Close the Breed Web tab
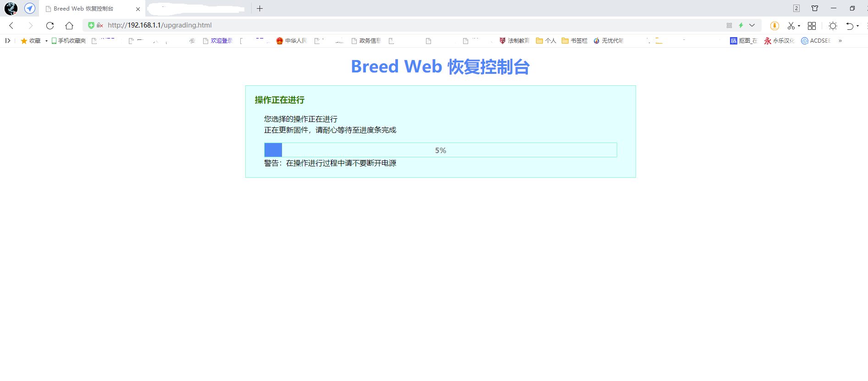The height and width of the screenshot is (381, 868). click(x=138, y=9)
